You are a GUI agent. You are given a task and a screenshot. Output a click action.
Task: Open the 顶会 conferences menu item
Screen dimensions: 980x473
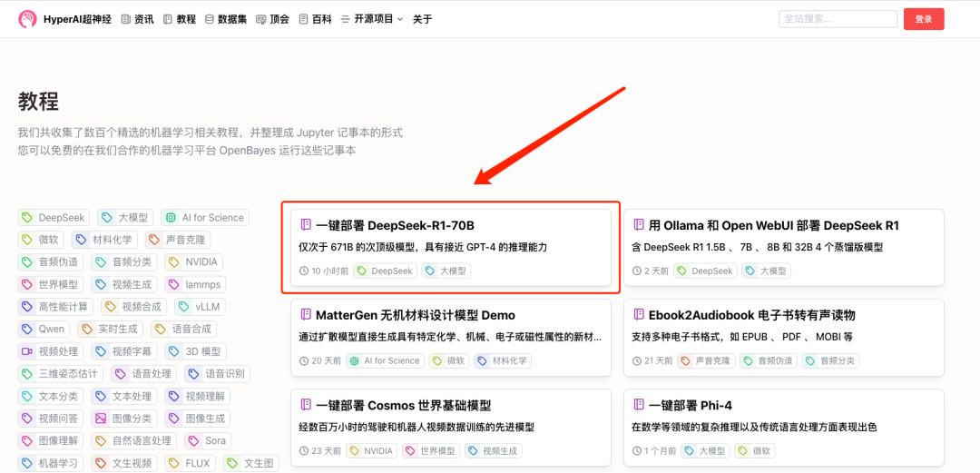tap(272, 19)
